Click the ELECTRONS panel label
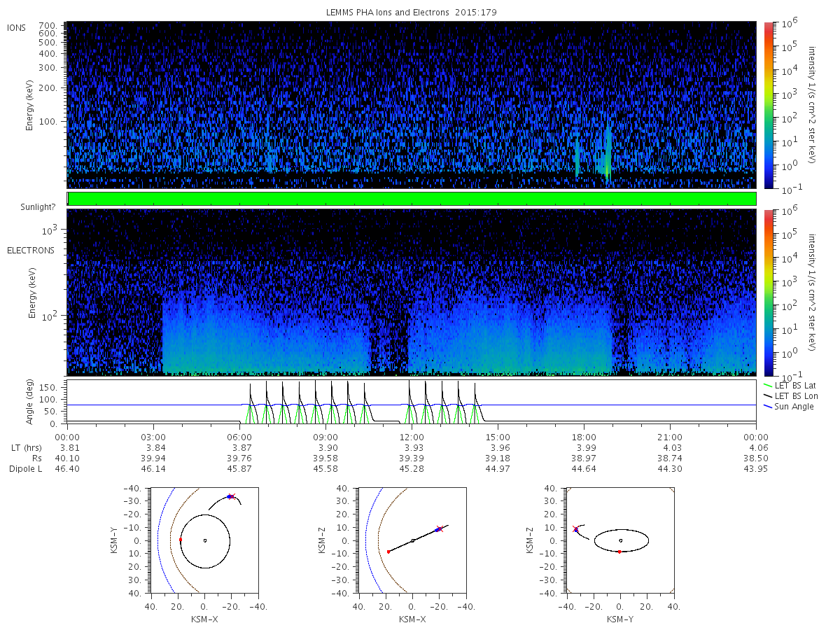This screenshot has height=630, width=840. pyautogui.click(x=30, y=250)
